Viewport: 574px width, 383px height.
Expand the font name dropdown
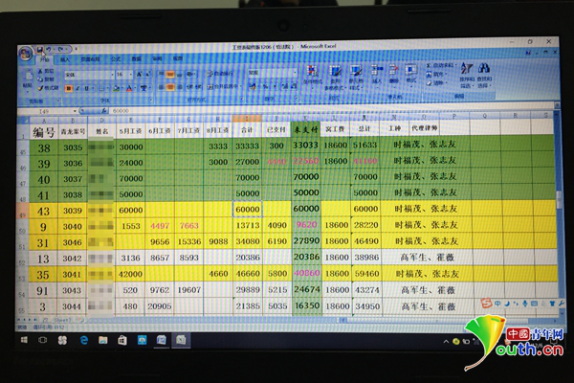112,75
